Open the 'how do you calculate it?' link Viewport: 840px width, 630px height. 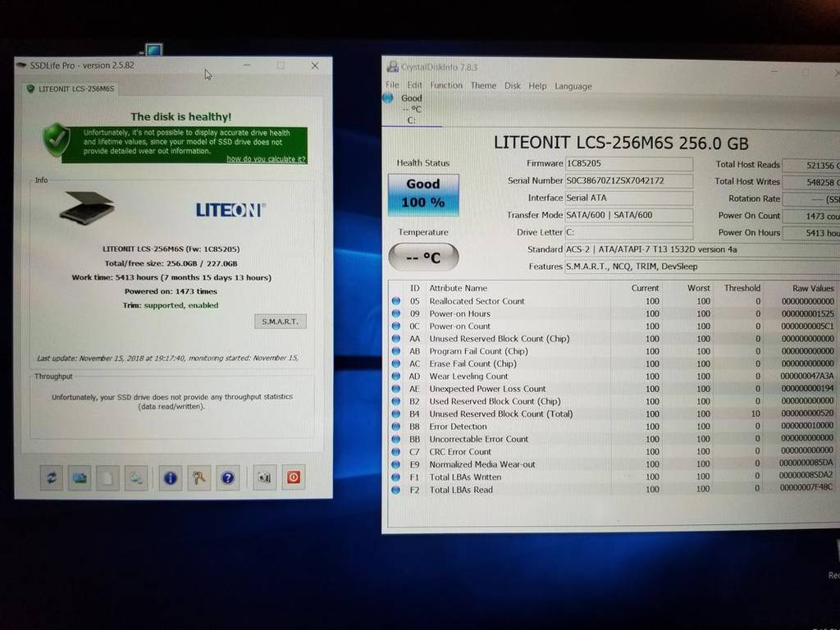(266, 159)
